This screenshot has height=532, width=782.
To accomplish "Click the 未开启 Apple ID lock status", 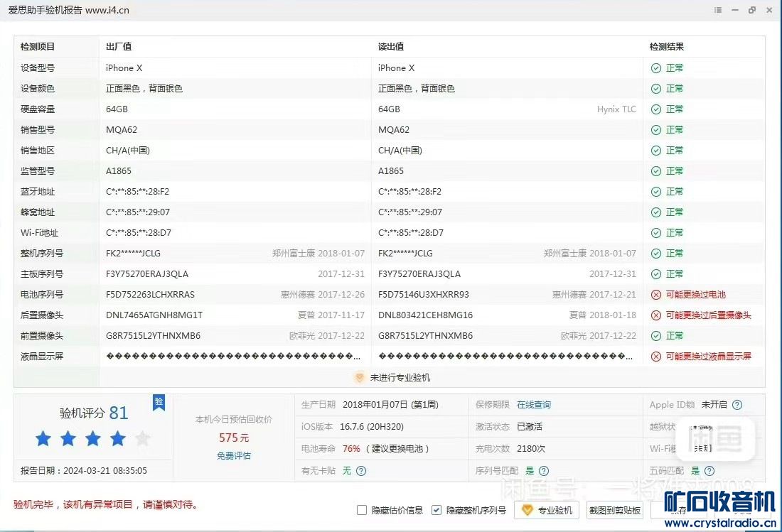I will [x=714, y=405].
